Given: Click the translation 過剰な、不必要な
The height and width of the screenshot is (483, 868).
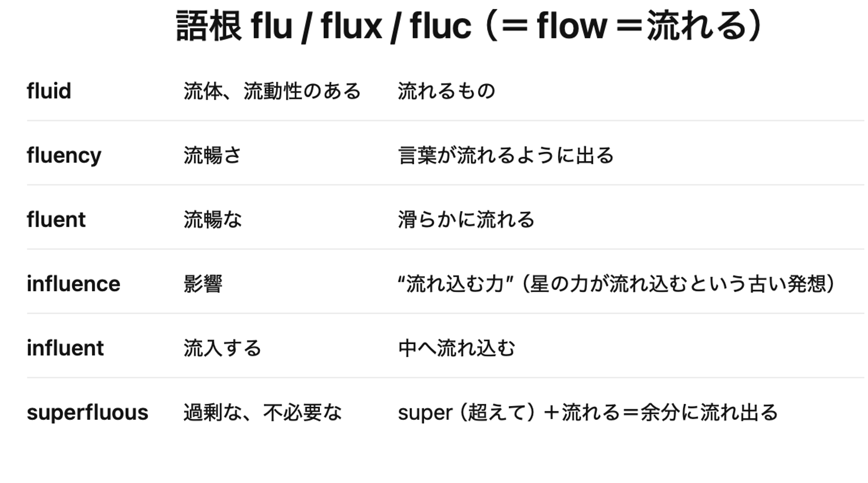Looking at the screenshot, I should tap(262, 412).
